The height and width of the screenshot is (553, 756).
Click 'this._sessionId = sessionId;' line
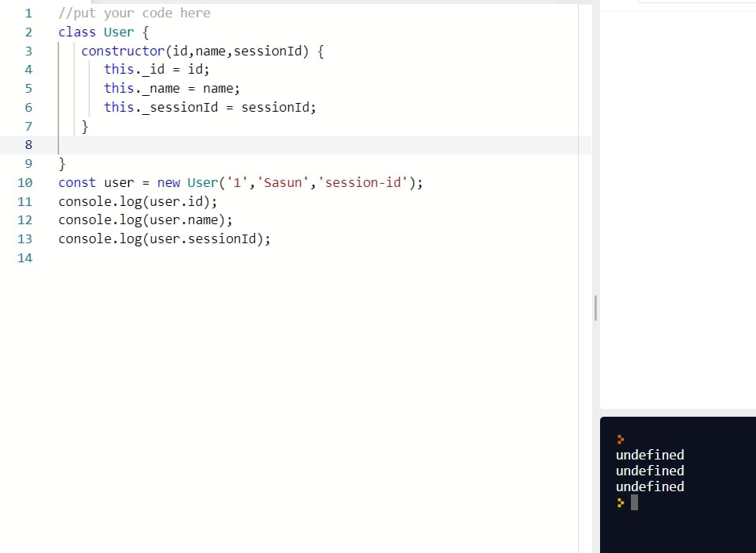point(210,107)
